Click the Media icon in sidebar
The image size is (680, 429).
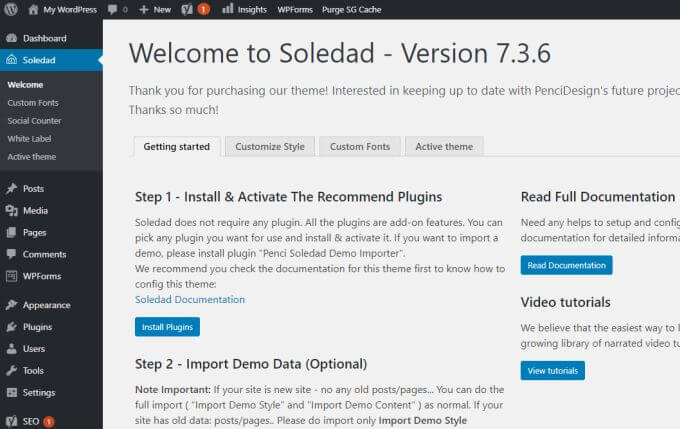[11, 210]
